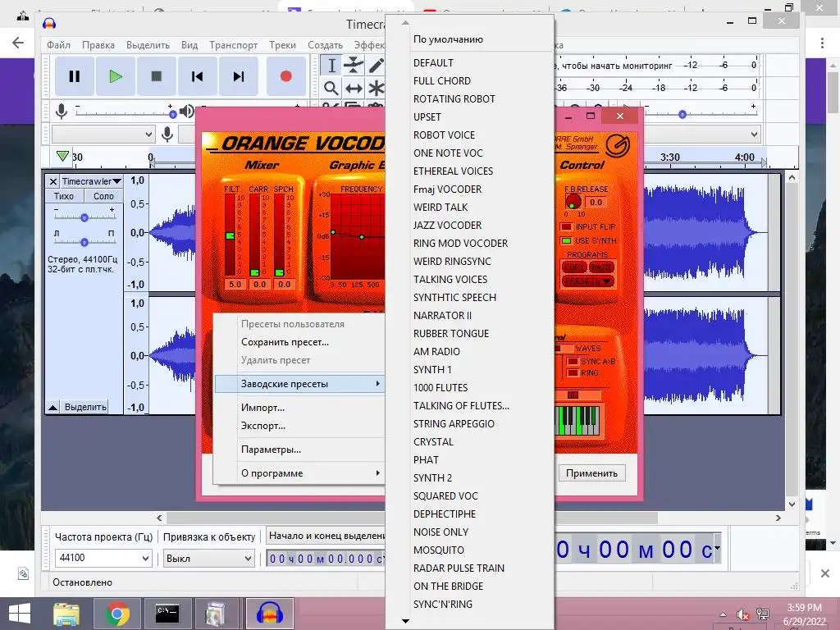The width and height of the screenshot is (840, 630).
Task: Toggle WAVES switch in vocoder
Action: (x=564, y=348)
